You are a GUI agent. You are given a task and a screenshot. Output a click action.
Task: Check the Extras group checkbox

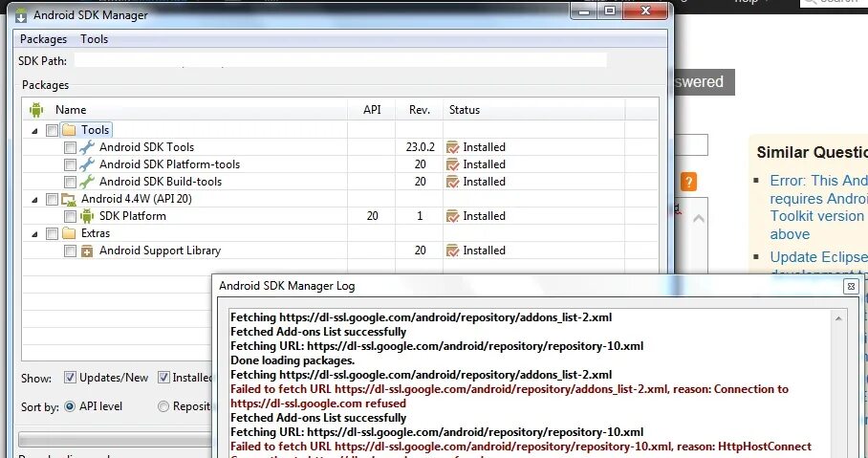pos(52,233)
